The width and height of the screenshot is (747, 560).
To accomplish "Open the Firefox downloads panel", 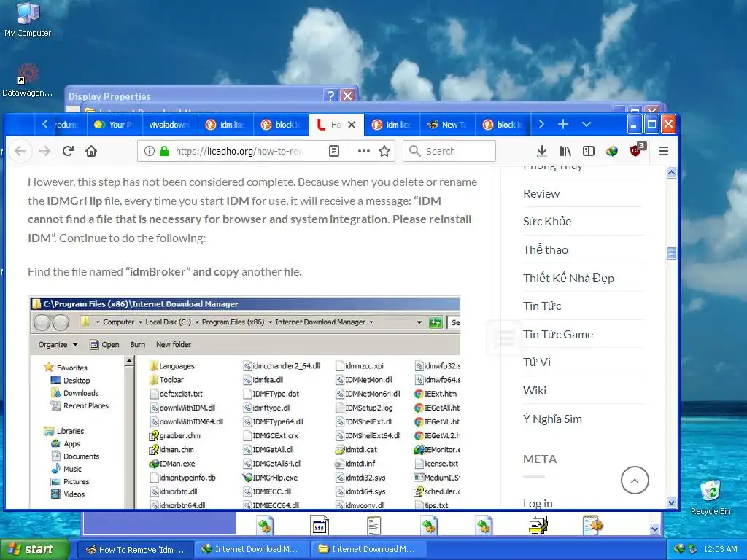I will 542,152.
